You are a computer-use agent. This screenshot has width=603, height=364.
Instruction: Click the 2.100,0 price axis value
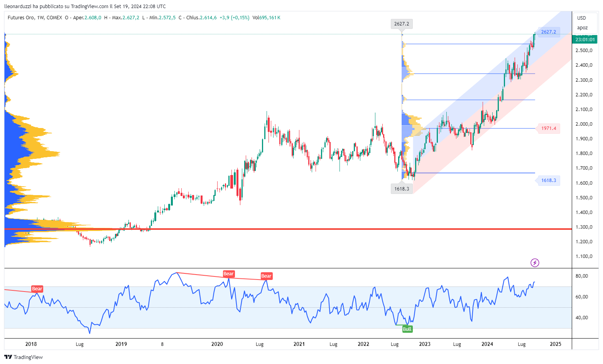click(584, 110)
